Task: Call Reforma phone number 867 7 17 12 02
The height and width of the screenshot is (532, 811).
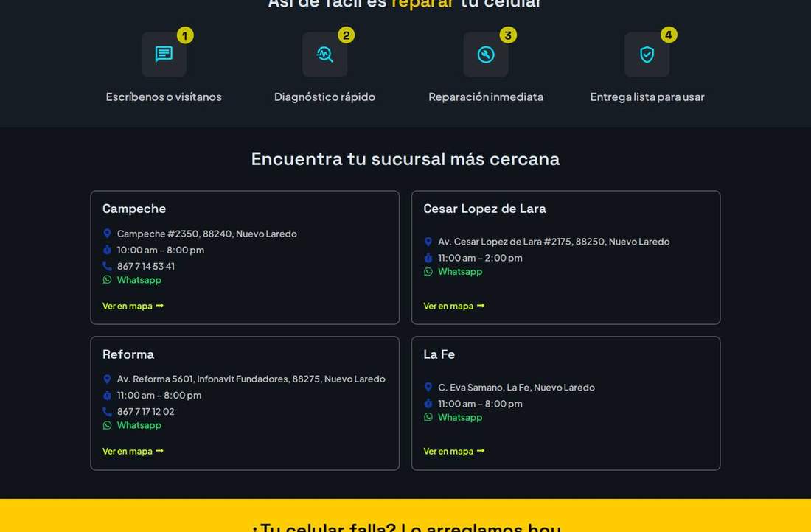Action: (146, 412)
